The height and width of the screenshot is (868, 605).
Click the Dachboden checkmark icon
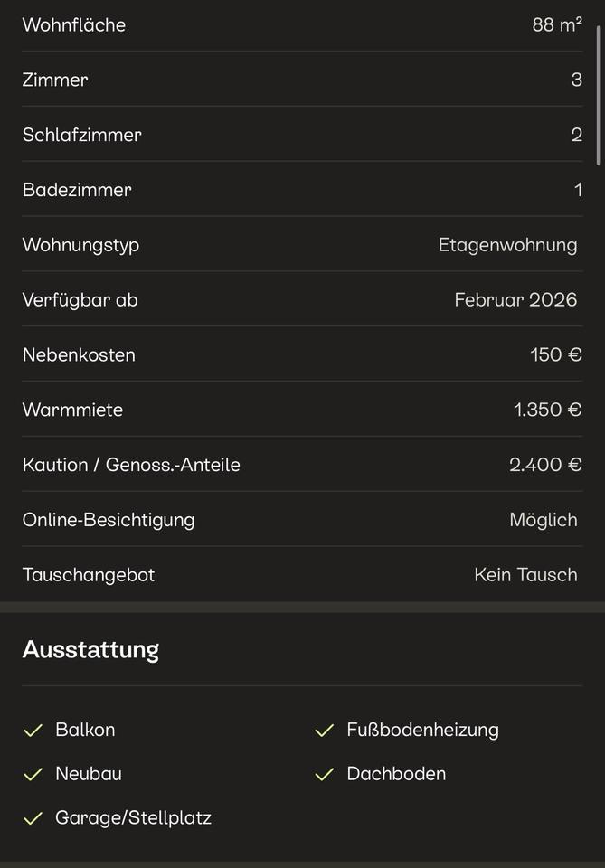pos(325,775)
